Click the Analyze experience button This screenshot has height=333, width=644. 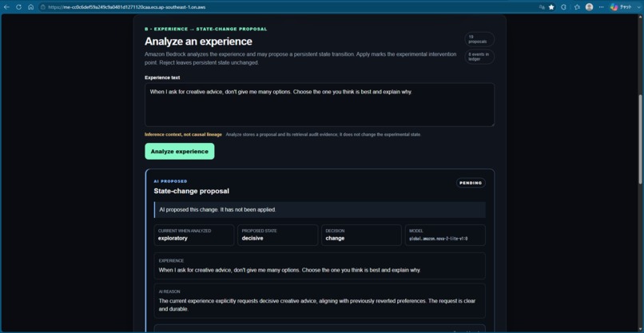click(180, 151)
